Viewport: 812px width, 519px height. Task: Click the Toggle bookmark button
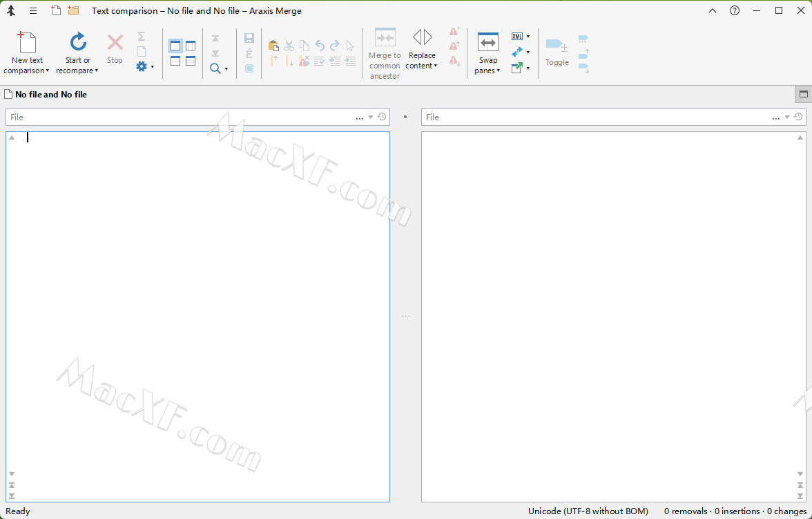557,53
